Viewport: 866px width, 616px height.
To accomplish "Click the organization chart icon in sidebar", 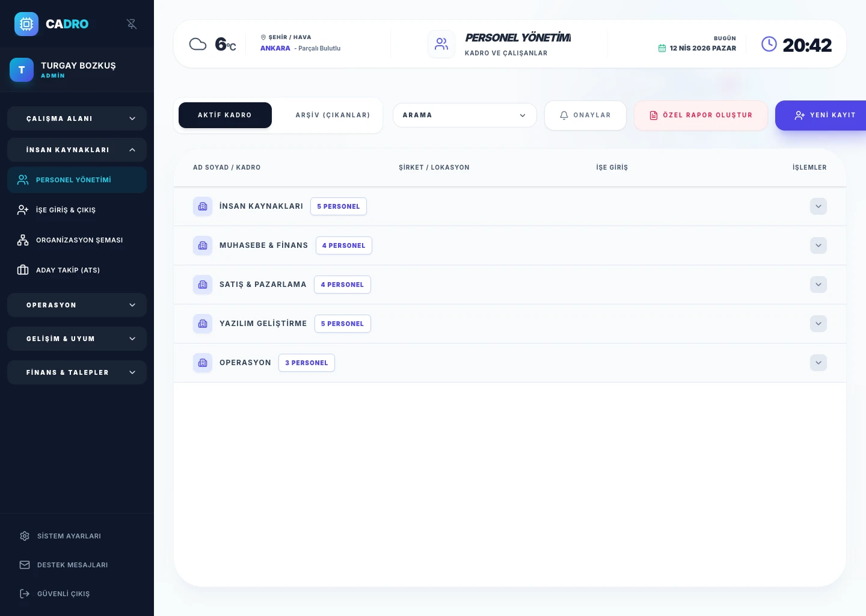I will pyautogui.click(x=23, y=240).
